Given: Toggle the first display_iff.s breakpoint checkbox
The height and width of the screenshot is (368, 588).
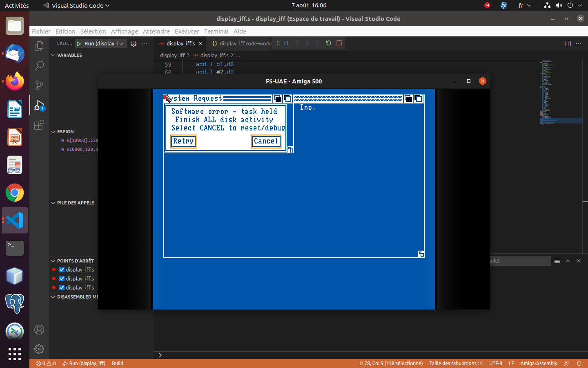Looking at the screenshot, I should [62, 269].
